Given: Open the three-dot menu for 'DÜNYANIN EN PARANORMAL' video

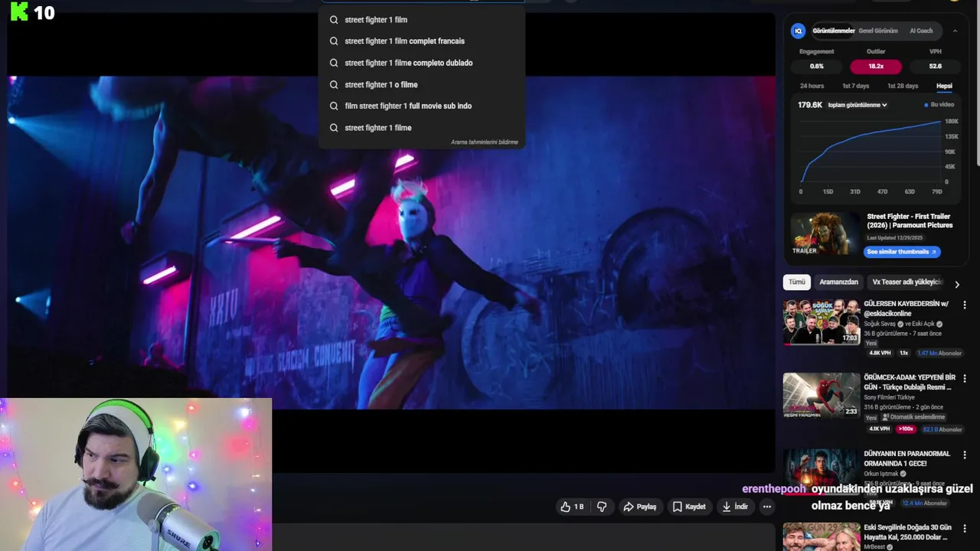Looking at the screenshot, I should [965, 455].
